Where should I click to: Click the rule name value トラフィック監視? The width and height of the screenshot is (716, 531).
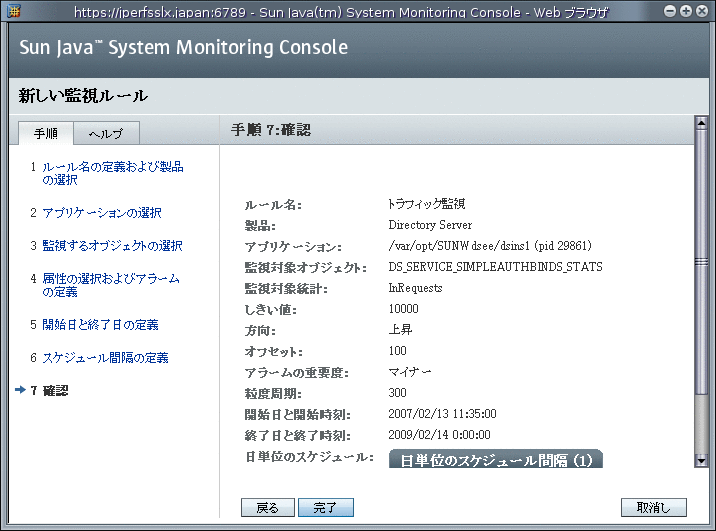[426, 204]
